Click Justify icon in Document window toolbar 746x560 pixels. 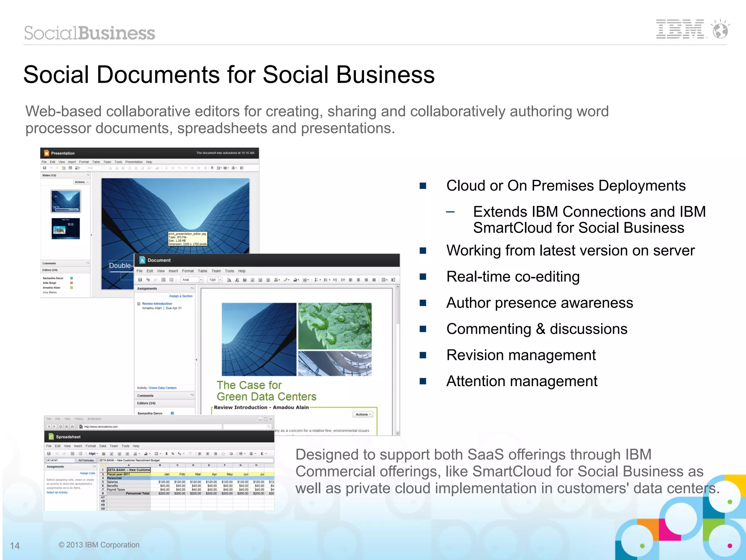coord(374,280)
